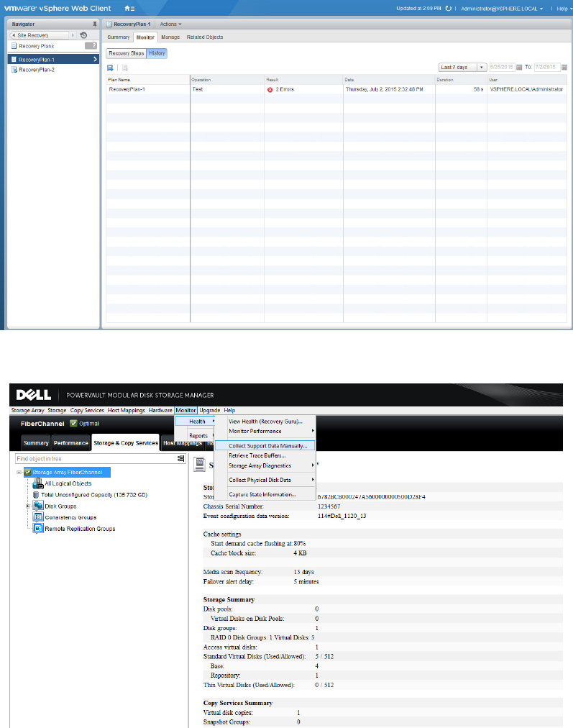The height and width of the screenshot is (728, 573).
Task: Click the Navigator history clock icon
Action: tap(83, 35)
